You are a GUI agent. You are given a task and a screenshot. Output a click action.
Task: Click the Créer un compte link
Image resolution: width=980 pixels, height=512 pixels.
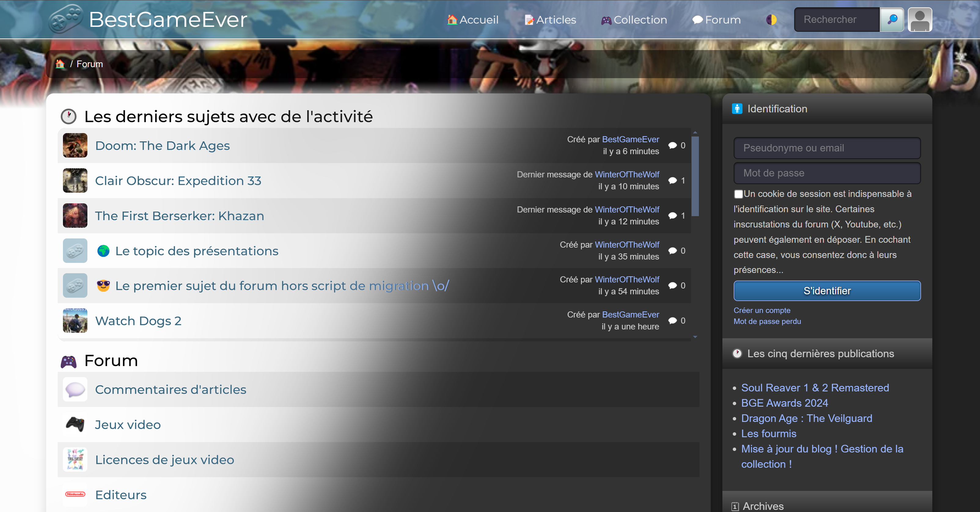[762, 310]
